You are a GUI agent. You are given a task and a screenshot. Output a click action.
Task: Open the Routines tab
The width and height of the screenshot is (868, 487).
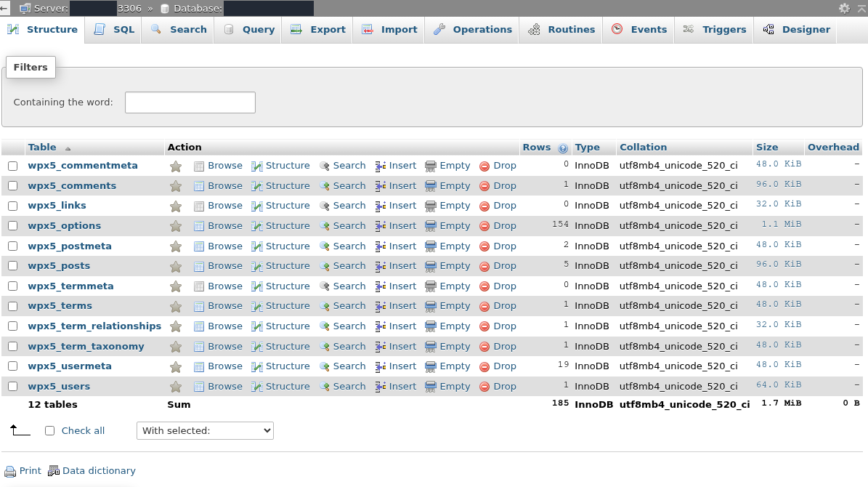click(561, 30)
